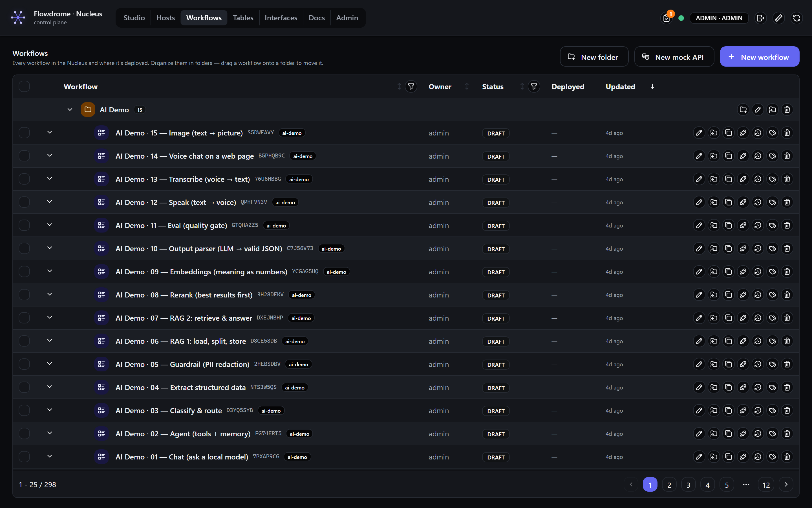Viewport: 812px width, 508px height.
Task: Expand row AI Demo 04 Extract chevron
Action: tap(50, 387)
